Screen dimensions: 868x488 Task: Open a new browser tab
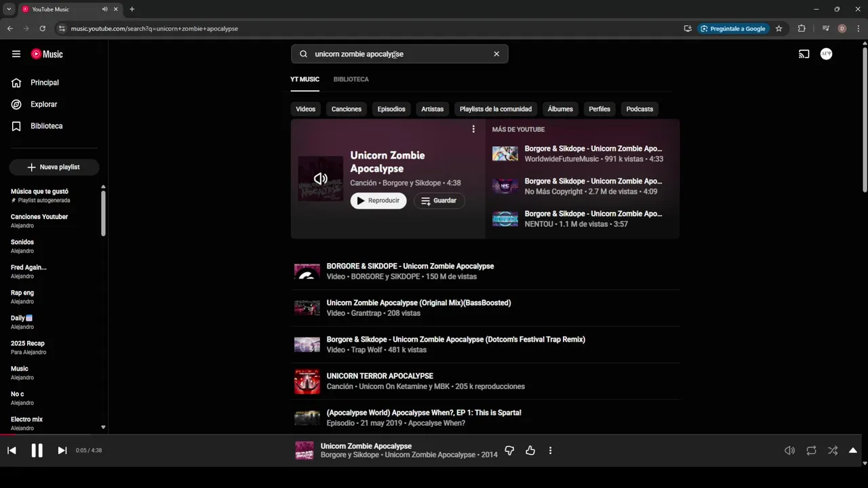132,9
